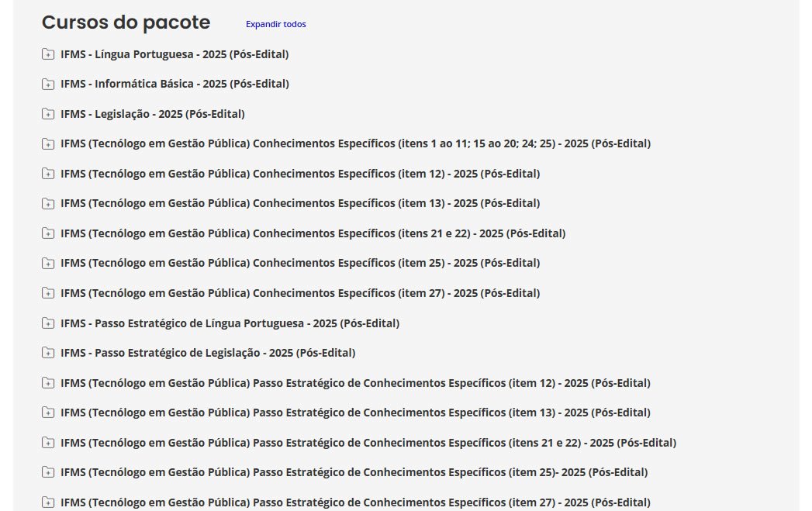
Task: Expand Passo Estratégico Conhecimentos Específicos (item 12)
Action: point(355,383)
